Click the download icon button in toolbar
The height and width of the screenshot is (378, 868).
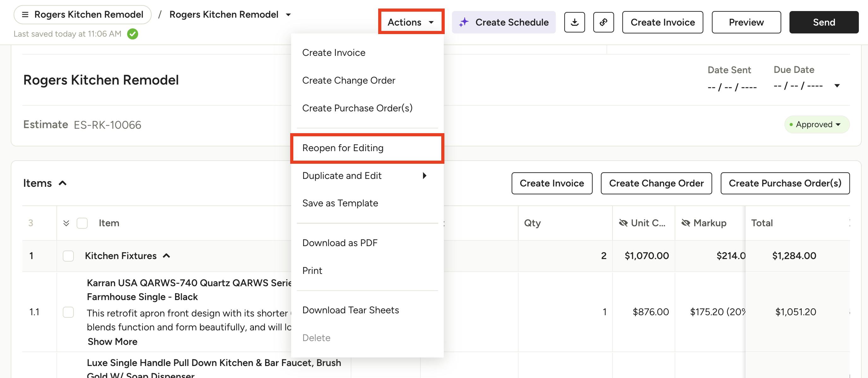point(574,22)
